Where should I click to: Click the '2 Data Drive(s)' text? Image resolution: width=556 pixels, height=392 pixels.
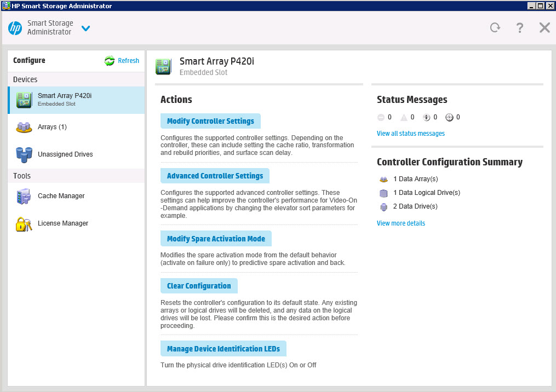tap(415, 206)
